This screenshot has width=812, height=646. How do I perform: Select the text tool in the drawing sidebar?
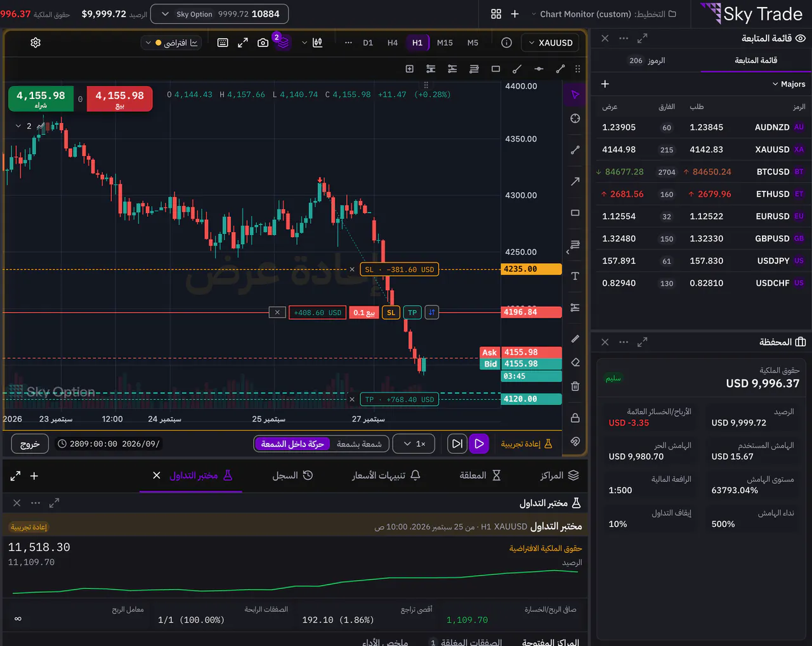coord(575,276)
